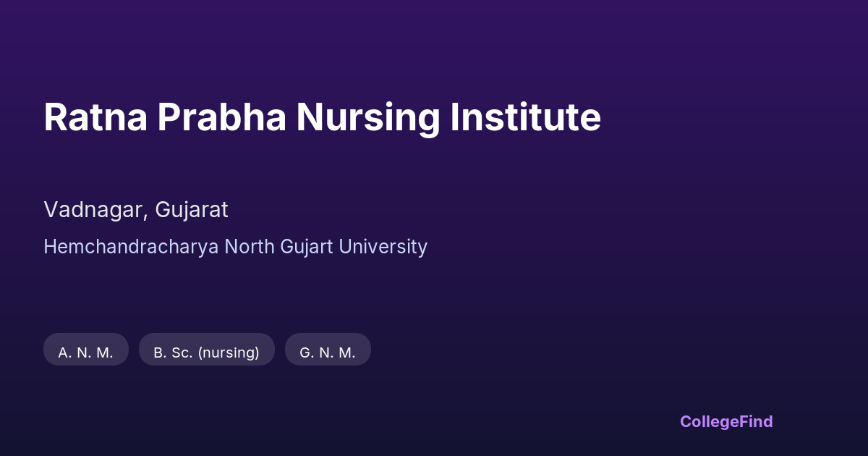Select the G. N. M. course chip
Image resolution: width=868 pixels, height=456 pixels.
click(x=328, y=352)
